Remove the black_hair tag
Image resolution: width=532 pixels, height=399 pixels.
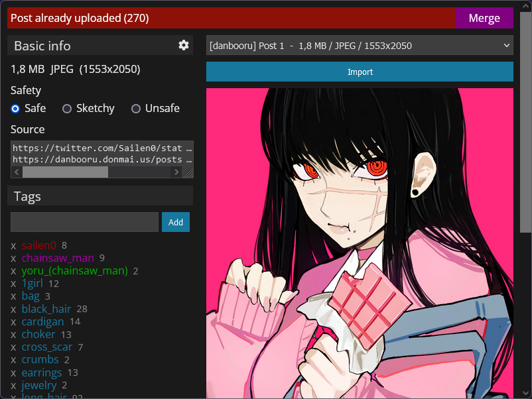point(13,310)
